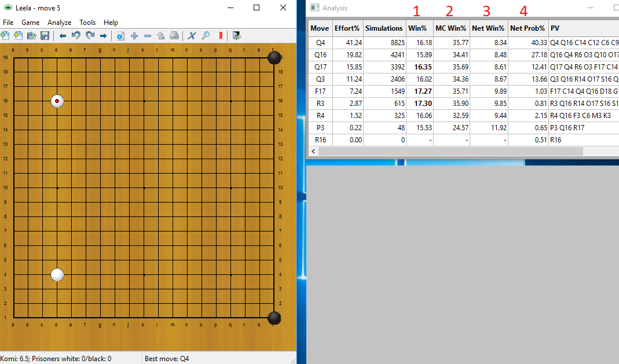Click the Net Prob% column header

tap(528, 28)
